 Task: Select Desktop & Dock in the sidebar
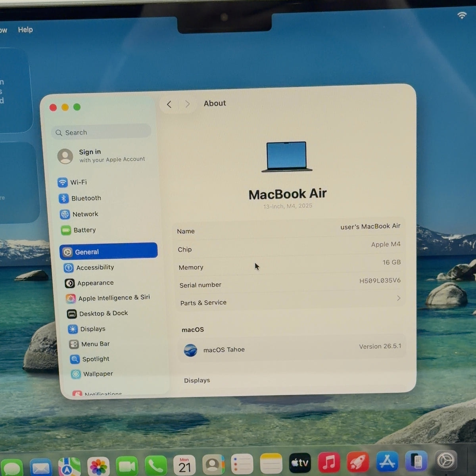click(98, 314)
